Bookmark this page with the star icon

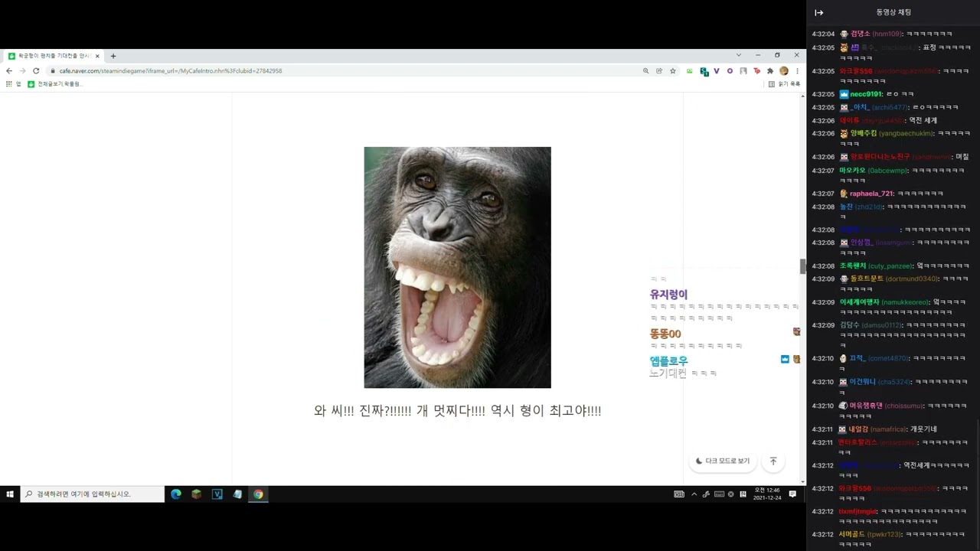pyautogui.click(x=672, y=70)
